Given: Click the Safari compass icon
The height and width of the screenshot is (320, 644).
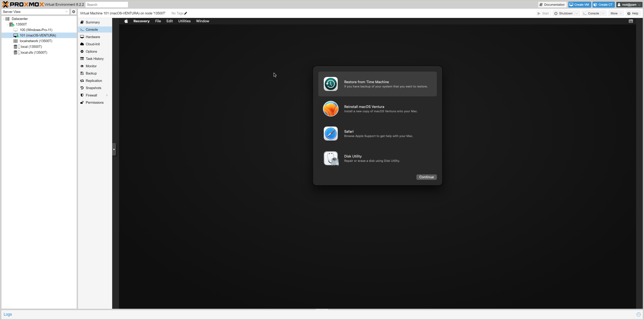Looking at the screenshot, I should tap(331, 134).
